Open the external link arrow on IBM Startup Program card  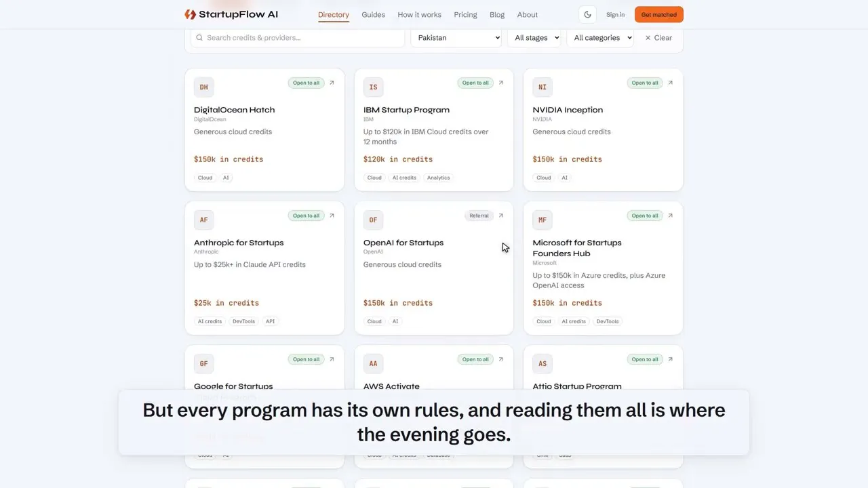tap(501, 83)
